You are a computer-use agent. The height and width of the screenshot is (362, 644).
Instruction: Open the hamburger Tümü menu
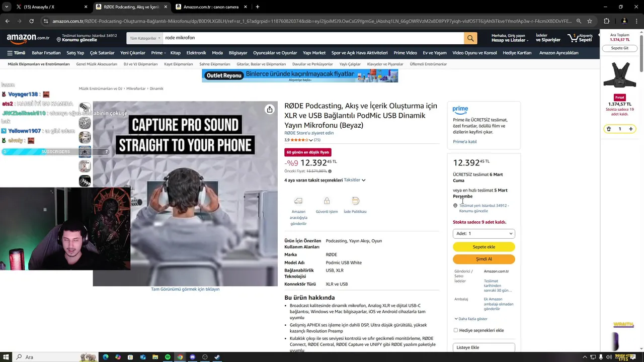click(x=16, y=53)
